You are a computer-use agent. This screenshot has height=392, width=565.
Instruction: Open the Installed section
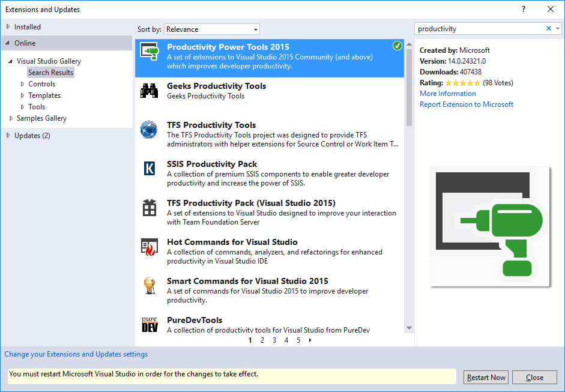pyautogui.click(x=28, y=26)
